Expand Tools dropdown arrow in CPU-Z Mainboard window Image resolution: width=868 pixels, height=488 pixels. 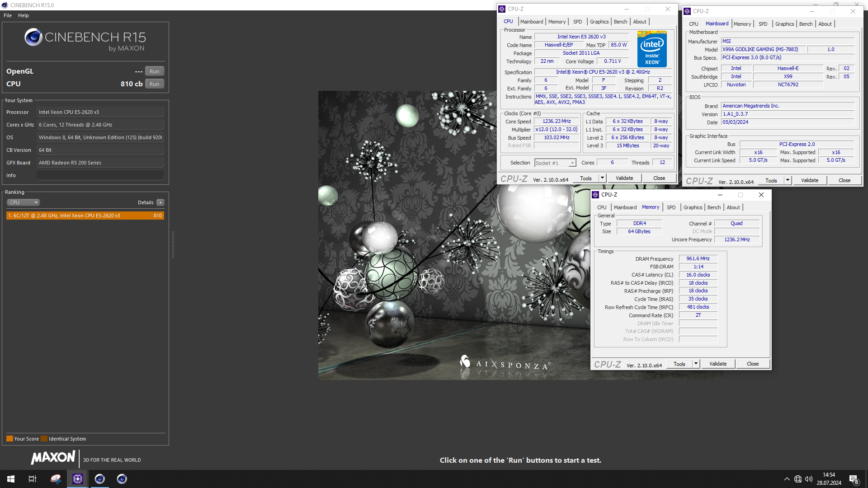[x=788, y=180]
